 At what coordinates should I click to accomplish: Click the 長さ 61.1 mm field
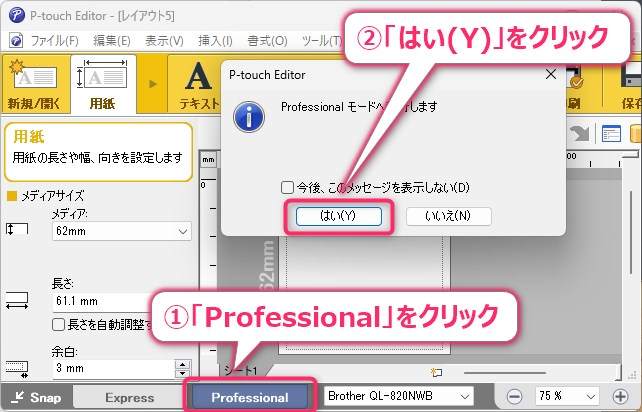click(102, 301)
